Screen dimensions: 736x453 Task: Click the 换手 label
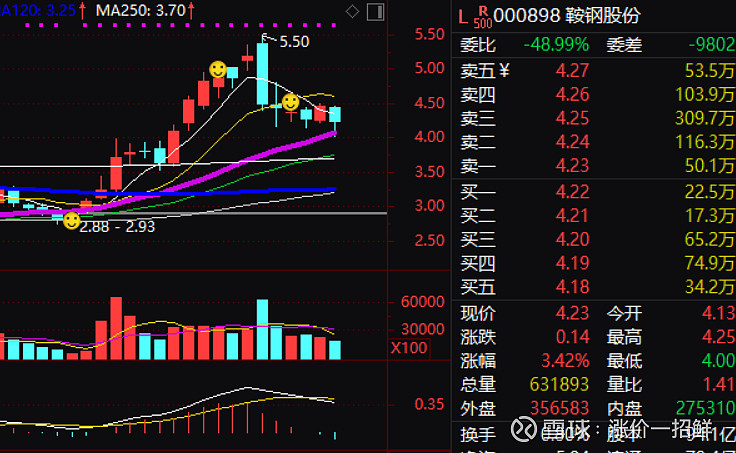click(x=478, y=435)
